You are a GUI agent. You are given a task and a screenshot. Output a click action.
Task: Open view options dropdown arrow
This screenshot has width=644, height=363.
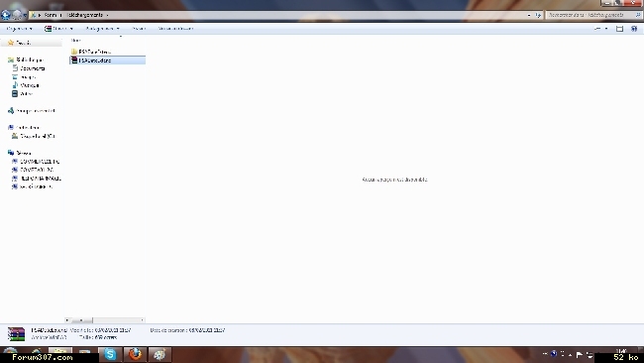606,29
